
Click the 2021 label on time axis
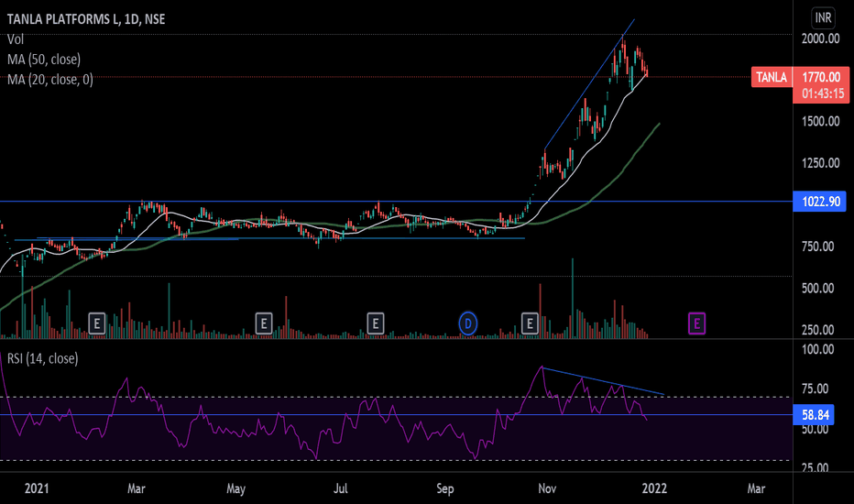(37, 488)
